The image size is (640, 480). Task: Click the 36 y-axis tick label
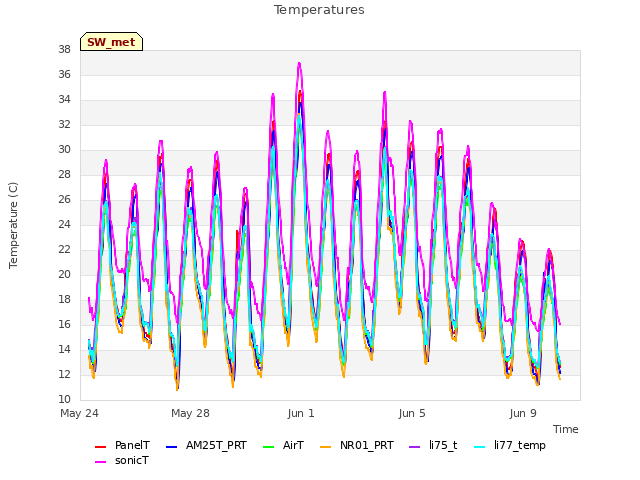point(64,75)
